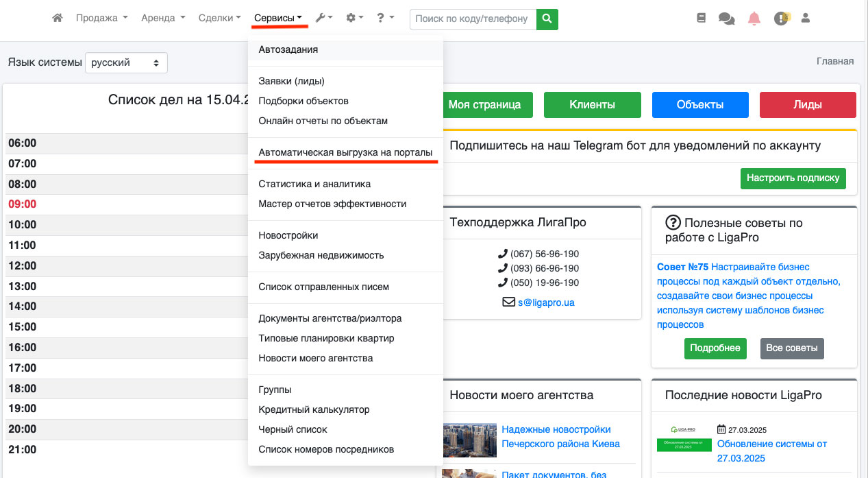Open the user profile icon

(x=806, y=19)
